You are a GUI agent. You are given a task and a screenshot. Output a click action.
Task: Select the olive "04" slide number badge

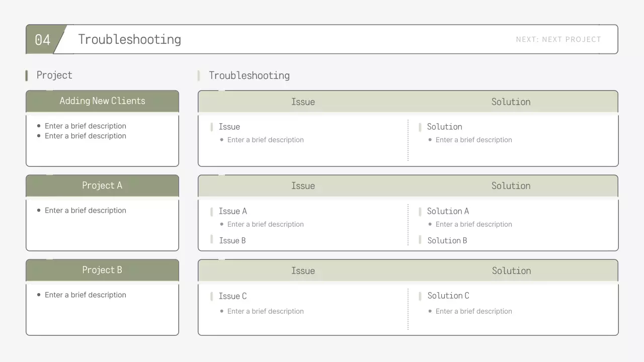tap(43, 39)
